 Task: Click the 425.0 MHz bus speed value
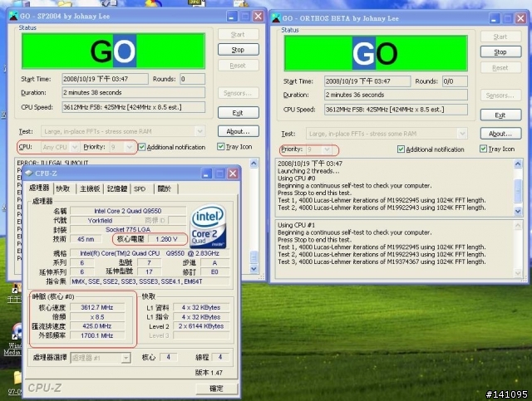click(97, 326)
